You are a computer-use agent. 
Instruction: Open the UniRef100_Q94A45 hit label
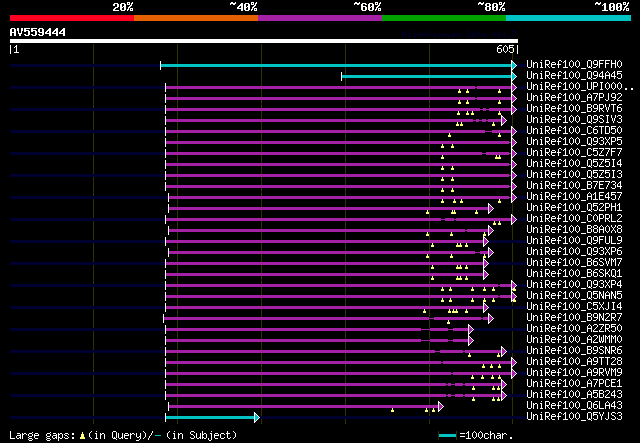pyautogui.click(x=574, y=76)
